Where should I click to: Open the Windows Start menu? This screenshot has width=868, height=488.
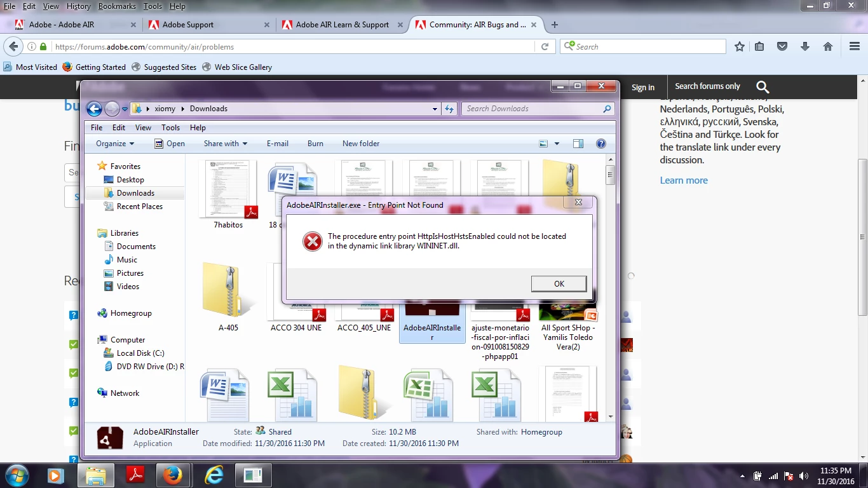pos(17,475)
